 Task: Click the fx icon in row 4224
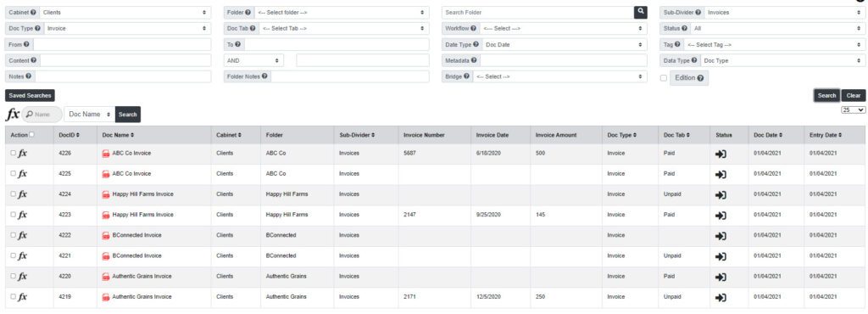pyautogui.click(x=23, y=194)
